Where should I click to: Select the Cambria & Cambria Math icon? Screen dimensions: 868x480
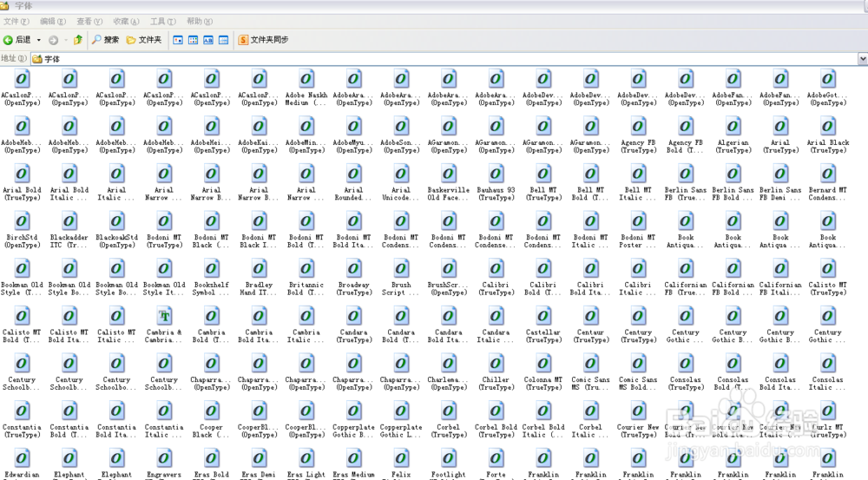(164, 317)
